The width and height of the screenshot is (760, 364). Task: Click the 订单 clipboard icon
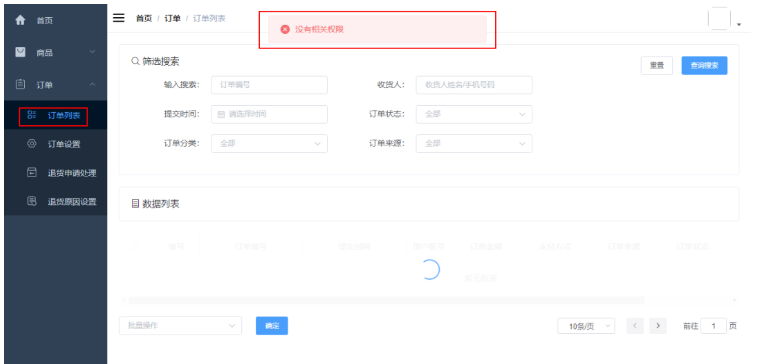[x=20, y=84]
